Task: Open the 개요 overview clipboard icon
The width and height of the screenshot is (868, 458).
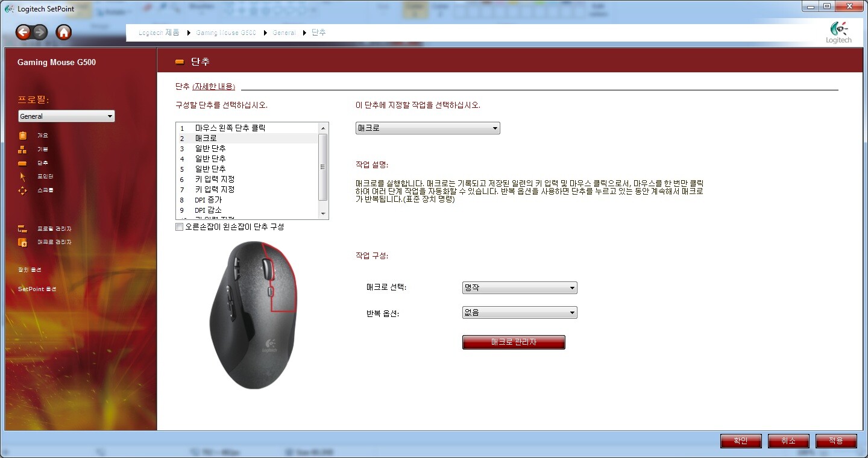Action: coord(23,136)
